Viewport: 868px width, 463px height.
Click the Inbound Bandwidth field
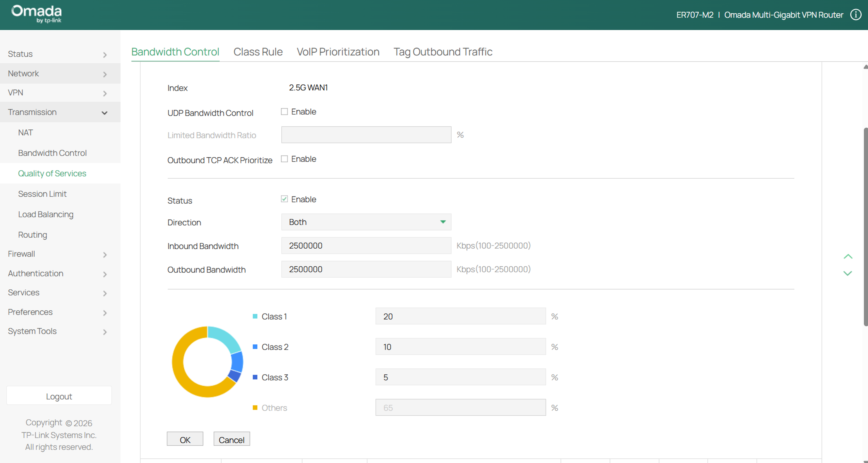(x=366, y=246)
